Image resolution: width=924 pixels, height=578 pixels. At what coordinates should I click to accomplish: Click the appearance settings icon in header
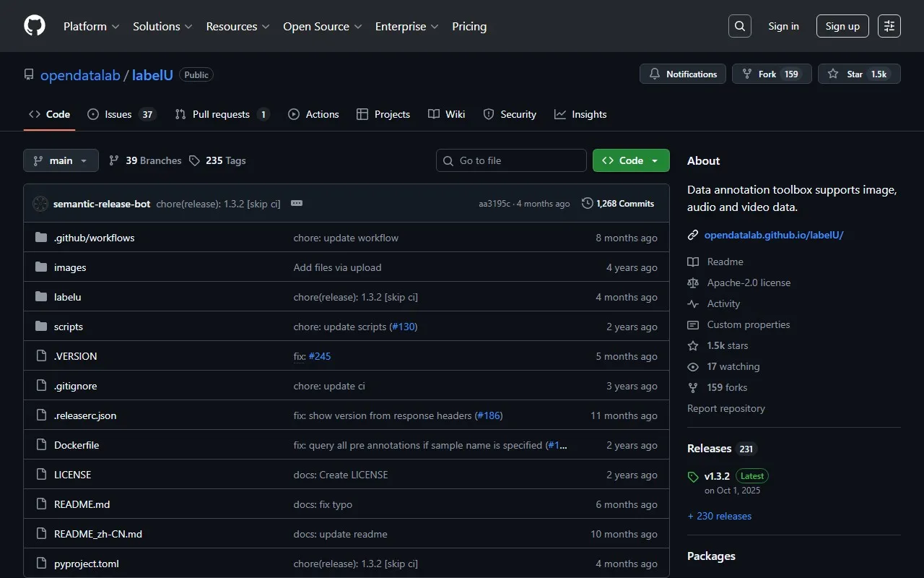(889, 26)
